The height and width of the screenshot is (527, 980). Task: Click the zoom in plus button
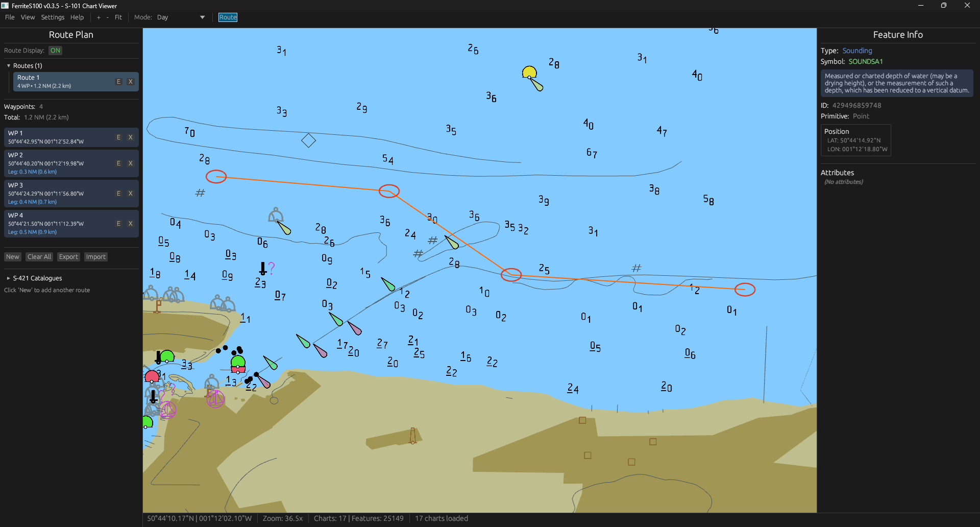coord(99,17)
